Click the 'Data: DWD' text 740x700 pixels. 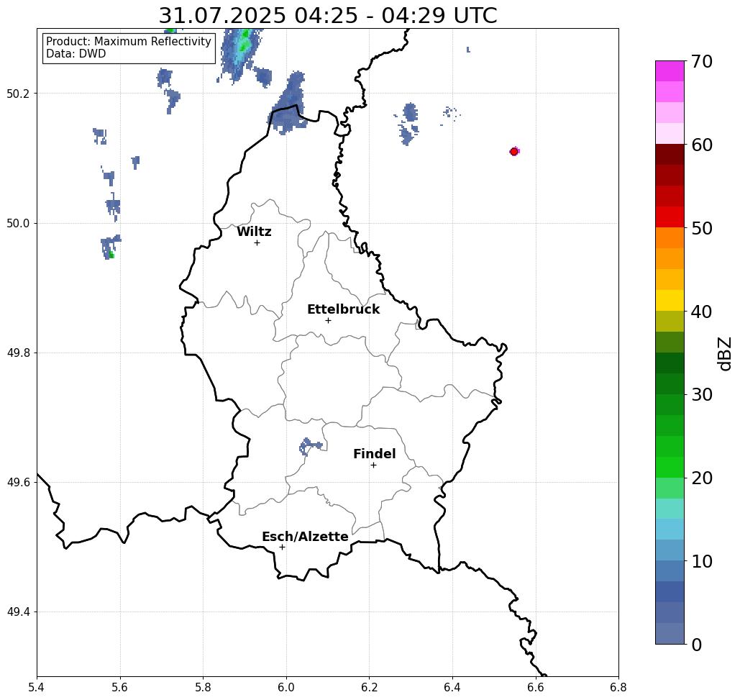click(76, 53)
